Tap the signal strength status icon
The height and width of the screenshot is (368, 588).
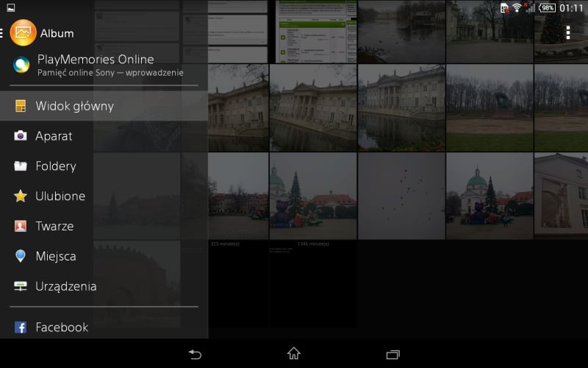(529, 7)
